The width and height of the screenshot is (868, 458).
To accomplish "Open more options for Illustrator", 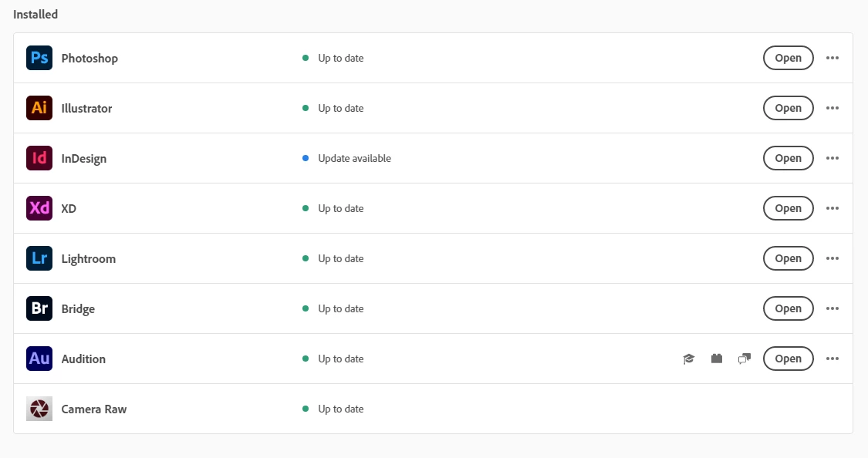I will point(832,108).
